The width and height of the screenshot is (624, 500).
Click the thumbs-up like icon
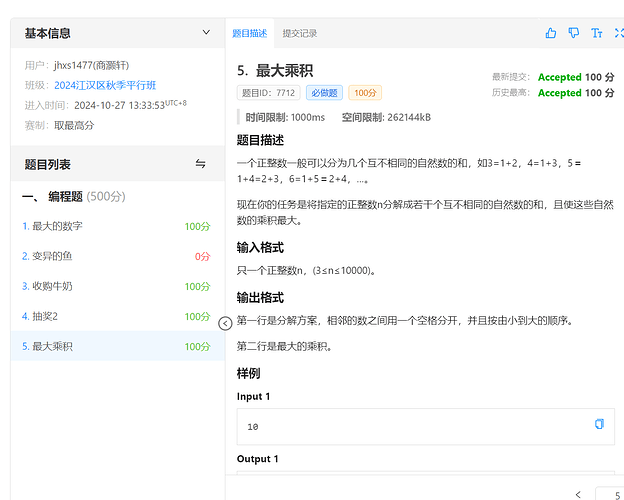click(x=551, y=33)
